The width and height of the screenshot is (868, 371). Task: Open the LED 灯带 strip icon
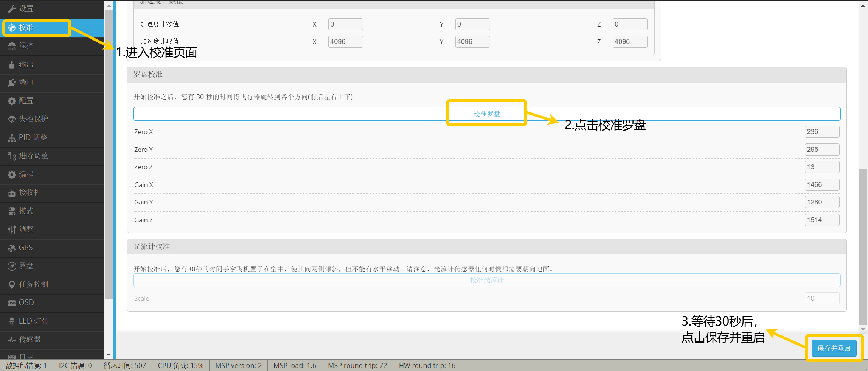tap(12, 321)
